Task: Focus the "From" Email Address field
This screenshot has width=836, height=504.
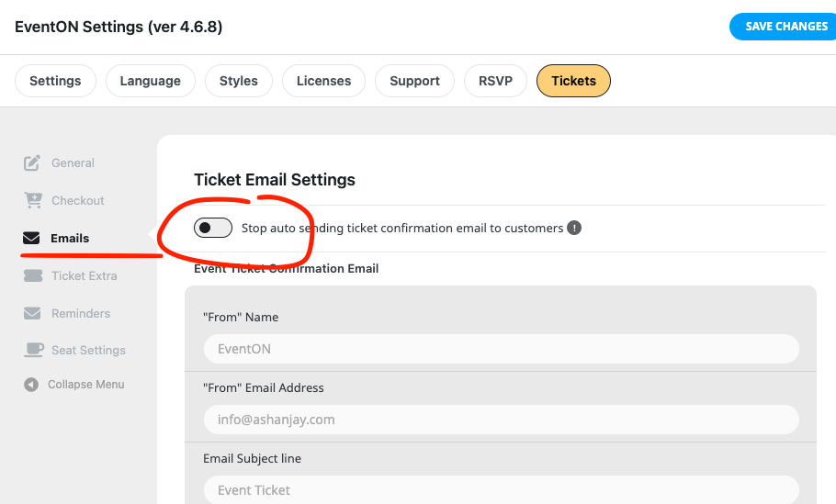Action: pyautogui.click(x=502, y=420)
